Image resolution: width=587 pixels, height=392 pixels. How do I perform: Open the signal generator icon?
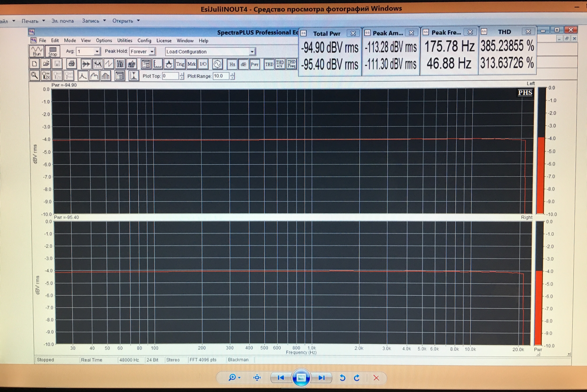pyautogui.click(x=217, y=64)
